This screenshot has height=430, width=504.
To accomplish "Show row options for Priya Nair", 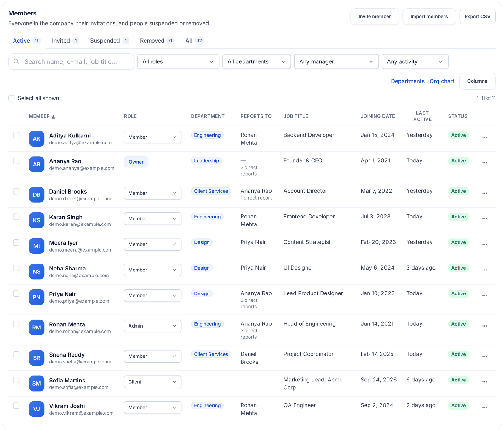I will (484, 296).
